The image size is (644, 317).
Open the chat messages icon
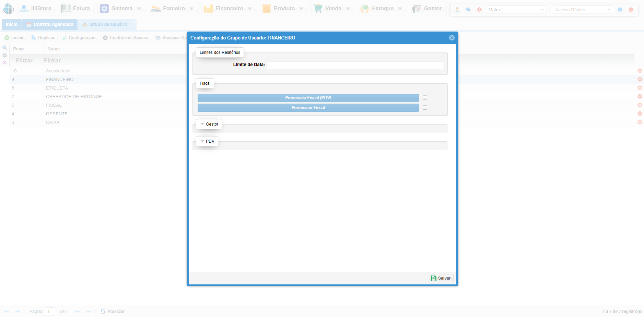tap(468, 10)
